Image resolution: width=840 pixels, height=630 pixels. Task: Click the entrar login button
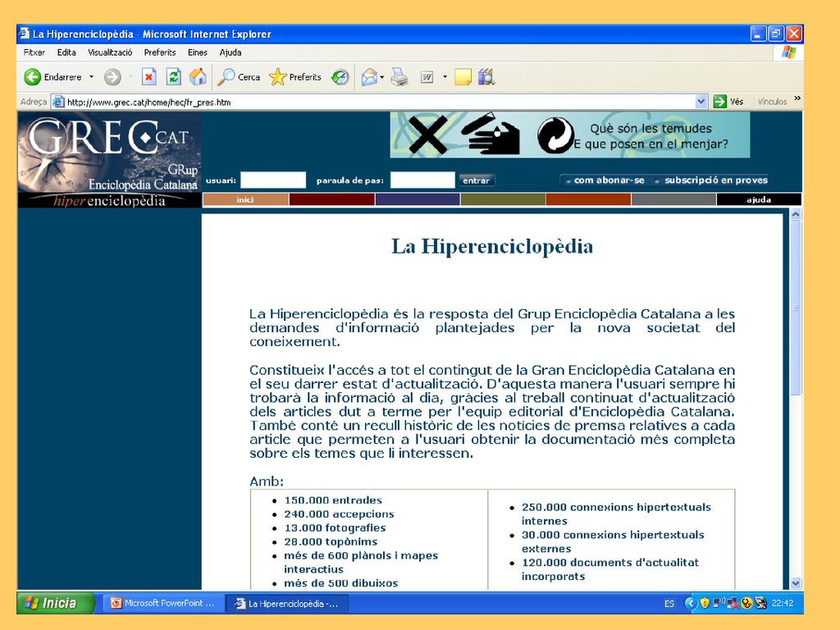[x=477, y=180]
